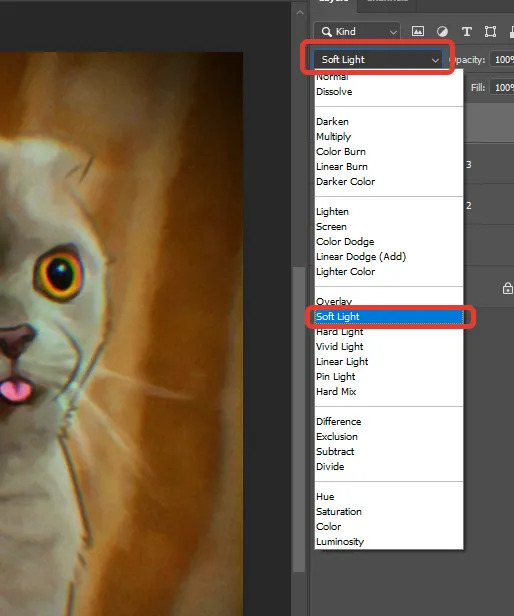Open the Soft Light blend mode dropdown
Image resolution: width=514 pixels, height=616 pixels.
coord(378,60)
